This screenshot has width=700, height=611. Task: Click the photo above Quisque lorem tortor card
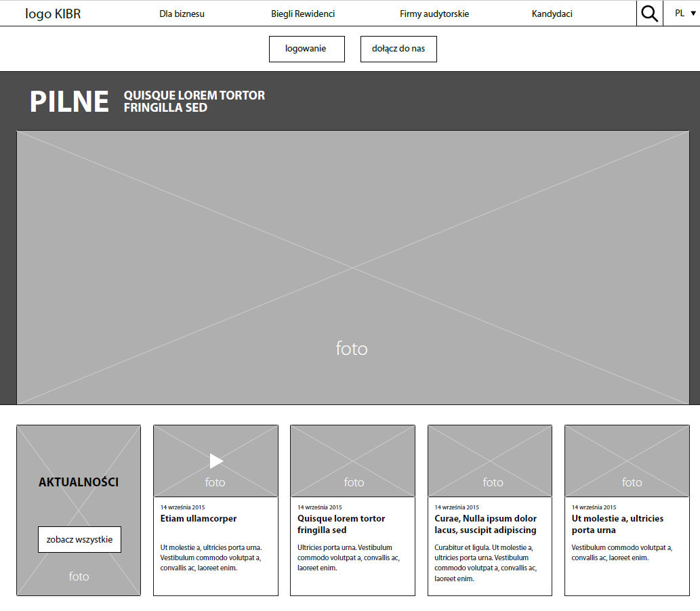tap(352, 461)
